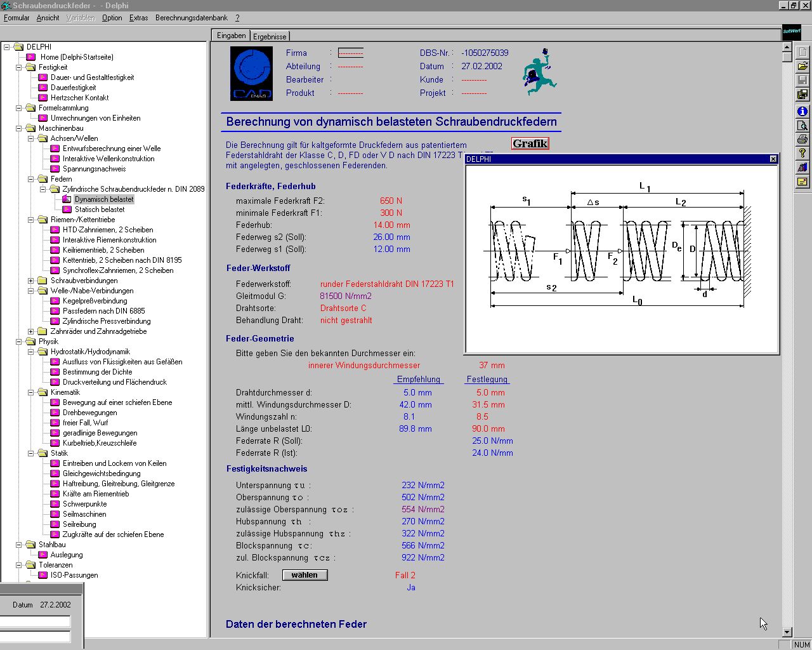Select 'Bestimmung der Dichte' tree item

point(97,372)
